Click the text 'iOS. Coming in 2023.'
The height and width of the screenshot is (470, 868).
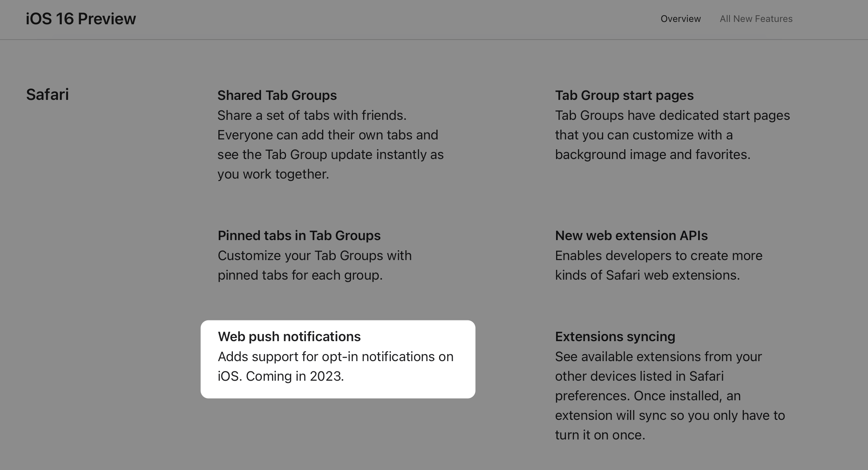281,376
